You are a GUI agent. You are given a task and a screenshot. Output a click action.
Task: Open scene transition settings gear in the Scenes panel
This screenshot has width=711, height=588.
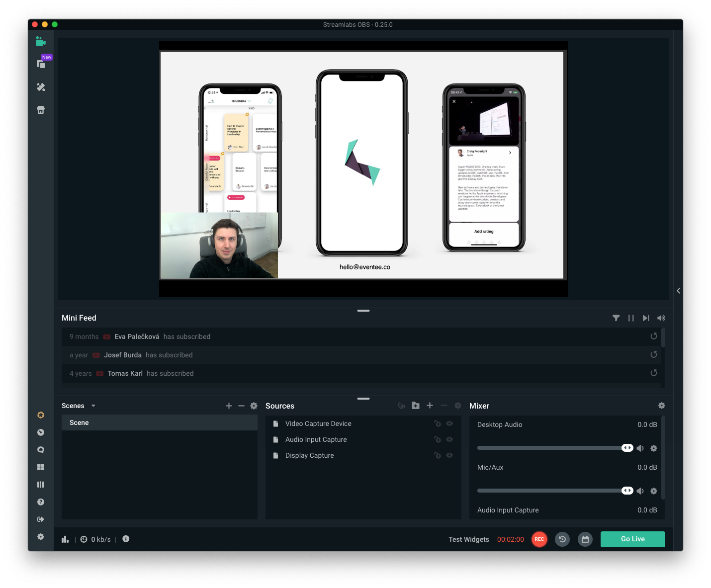254,406
